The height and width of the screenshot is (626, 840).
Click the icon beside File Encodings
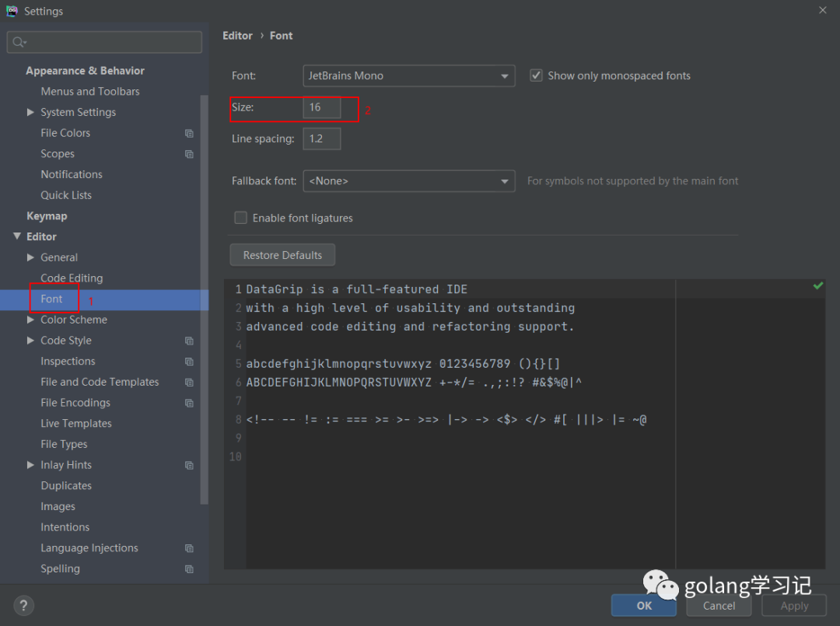pos(189,403)
